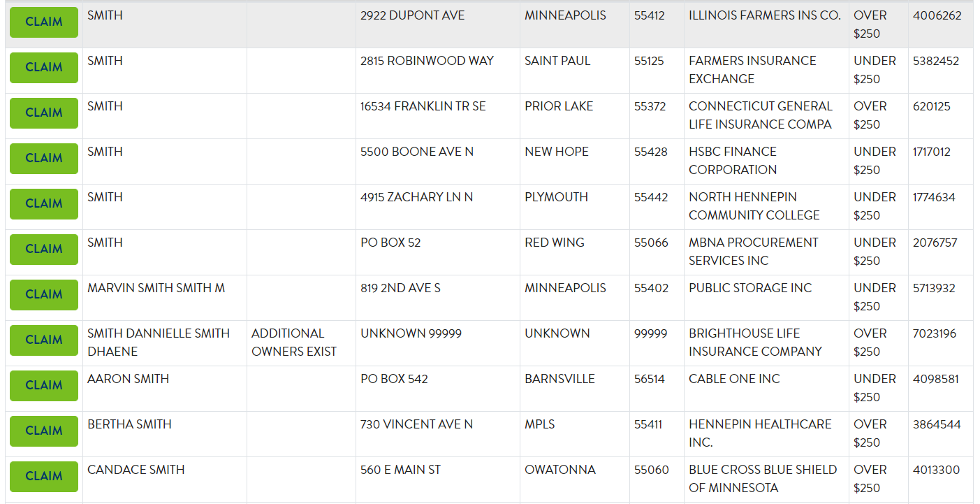Click CLAIM for Aaron Smith
Viewport: 980px width, 504px height.
(x=43, y=386)
